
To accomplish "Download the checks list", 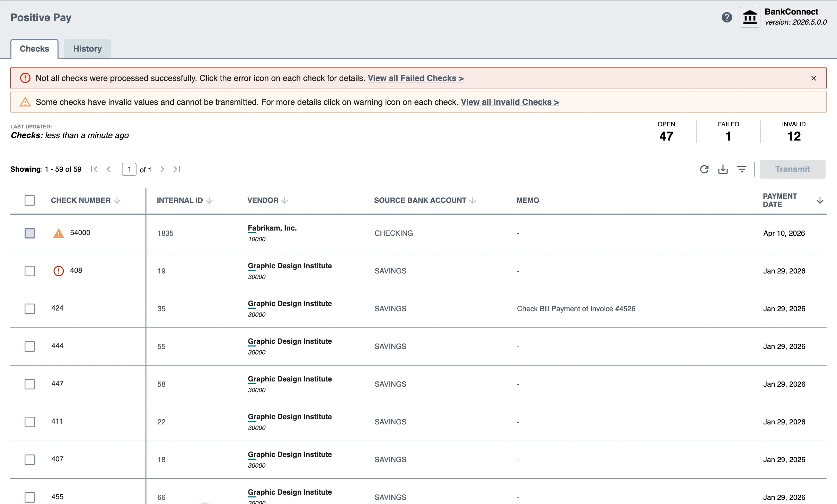I will (723, 169).
